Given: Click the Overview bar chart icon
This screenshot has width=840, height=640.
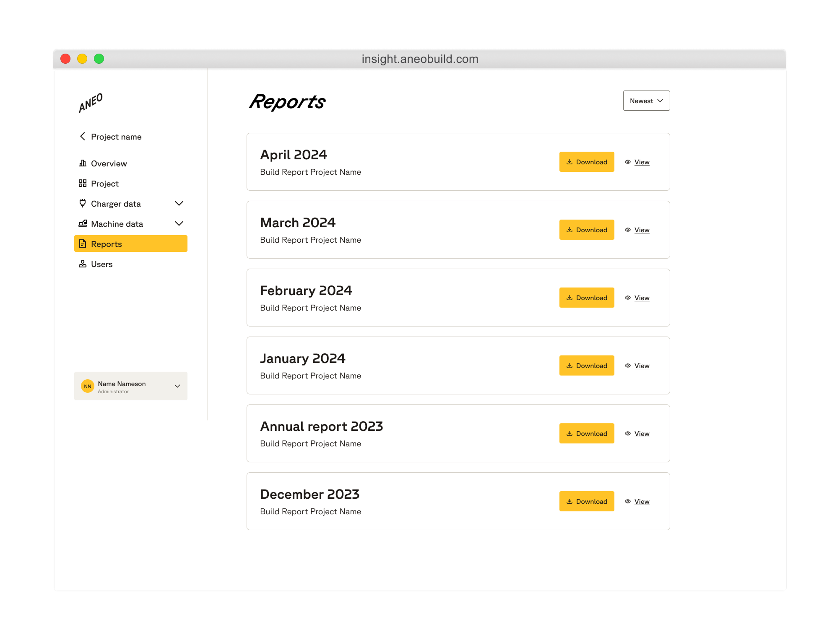Looking at the screenshot, I should pyautogui.click(x=83, y=163).
